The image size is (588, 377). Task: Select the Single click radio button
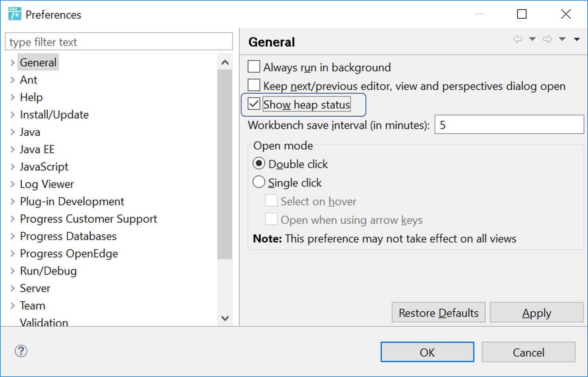[x=259, y=182]
